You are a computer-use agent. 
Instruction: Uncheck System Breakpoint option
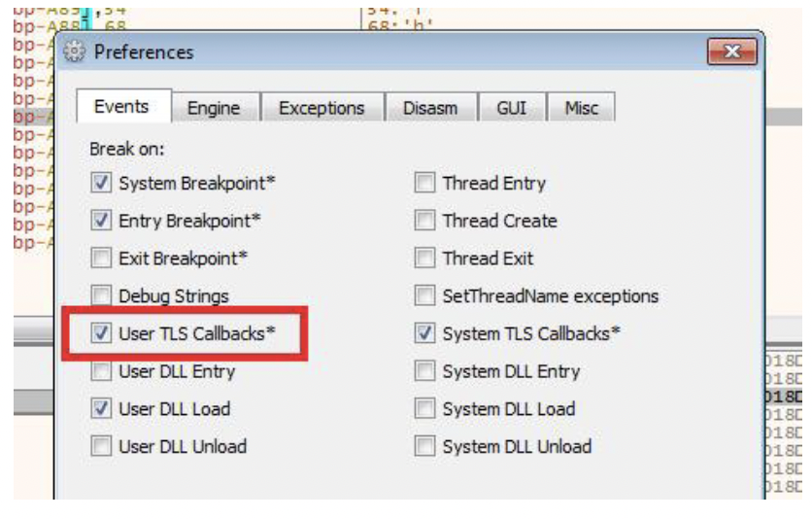101,183
